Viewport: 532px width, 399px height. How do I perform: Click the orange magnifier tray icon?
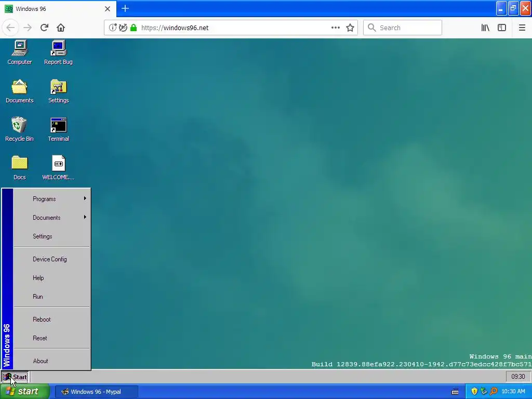(494, 392)
